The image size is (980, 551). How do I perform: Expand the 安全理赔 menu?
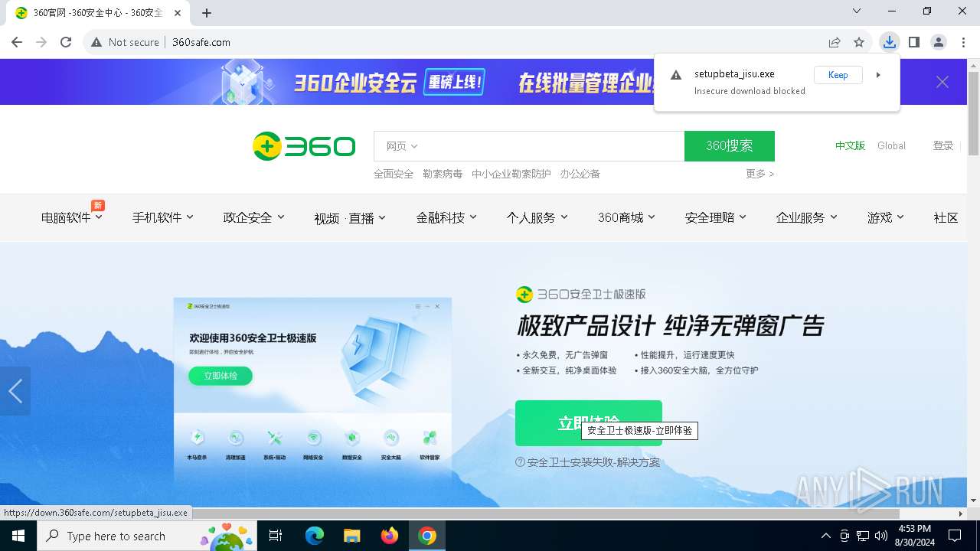click(716, 217)
